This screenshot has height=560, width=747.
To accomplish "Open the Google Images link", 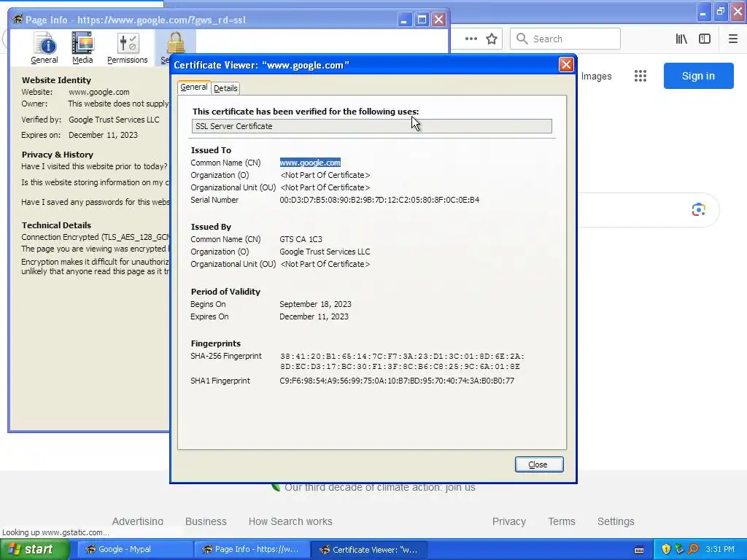I will (596, 76).
